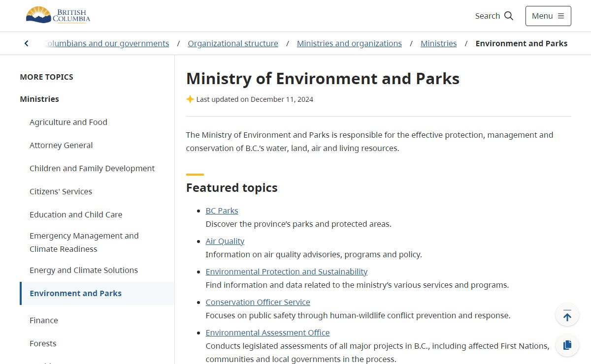Click the breadcrumb back chevron arrow
The height and width of the screenshot is (364, 591).
click(27, 43)
